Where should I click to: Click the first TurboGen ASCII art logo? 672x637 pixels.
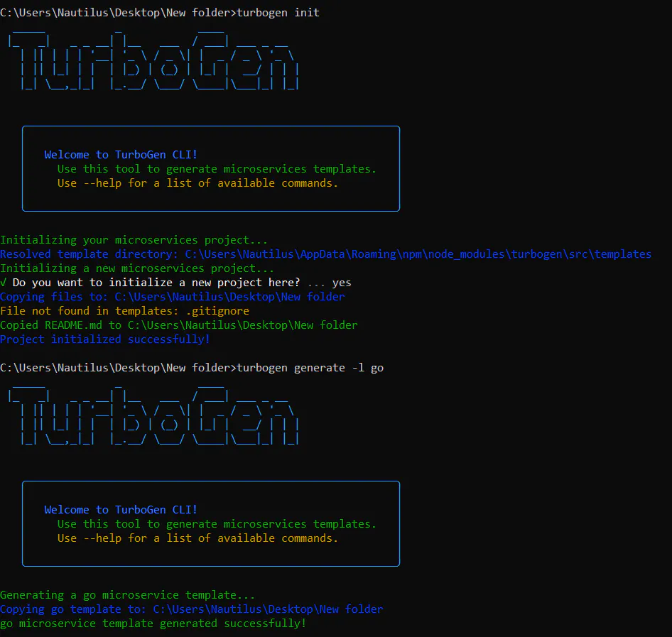click(x=153, y=60)
